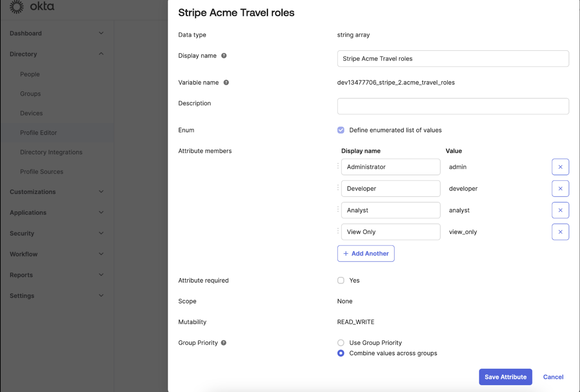The image size is (580, 392).
Task: Edit the Developer display name field
Action: pos(391,188)
